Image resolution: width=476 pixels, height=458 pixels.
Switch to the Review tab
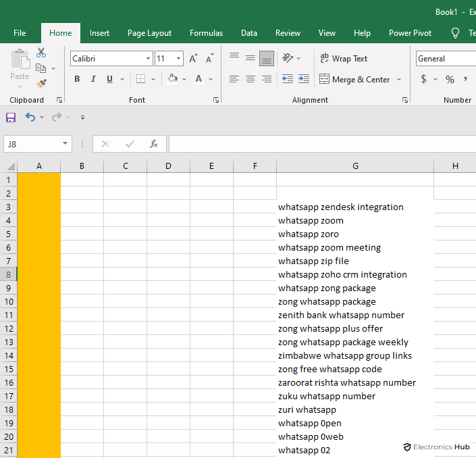tap(288, 33)
